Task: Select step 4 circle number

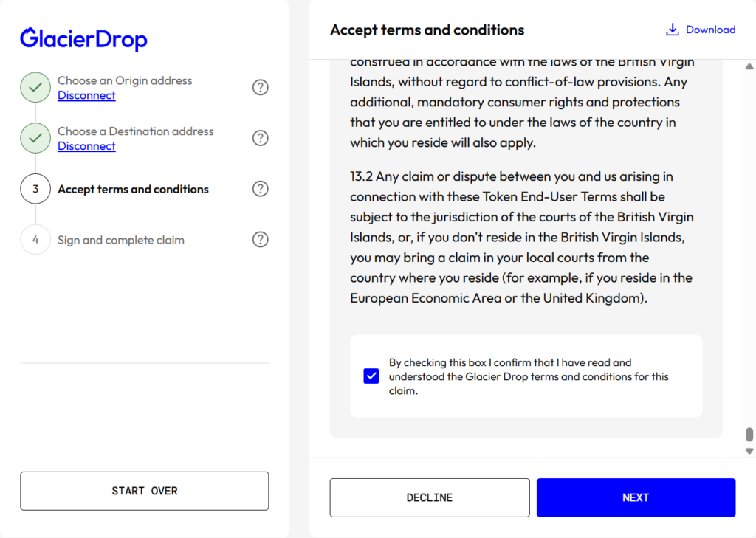Action: point(35,240)
